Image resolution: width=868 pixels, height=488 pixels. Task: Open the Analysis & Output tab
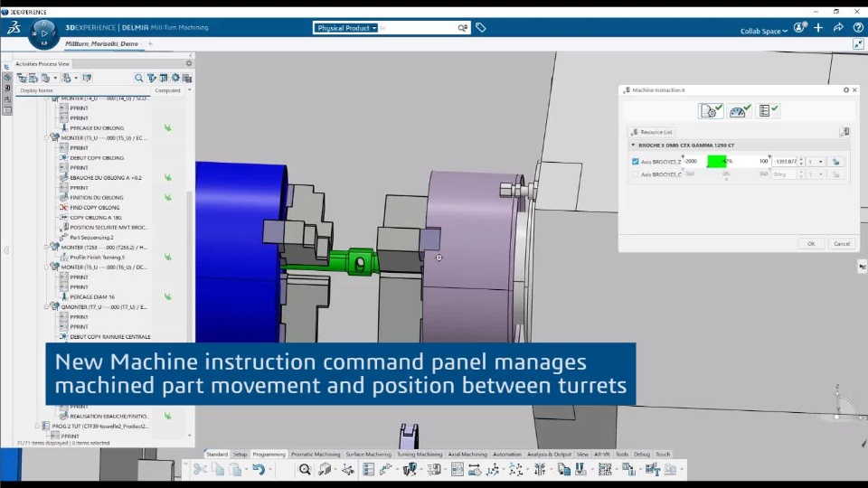pos(549,455)
